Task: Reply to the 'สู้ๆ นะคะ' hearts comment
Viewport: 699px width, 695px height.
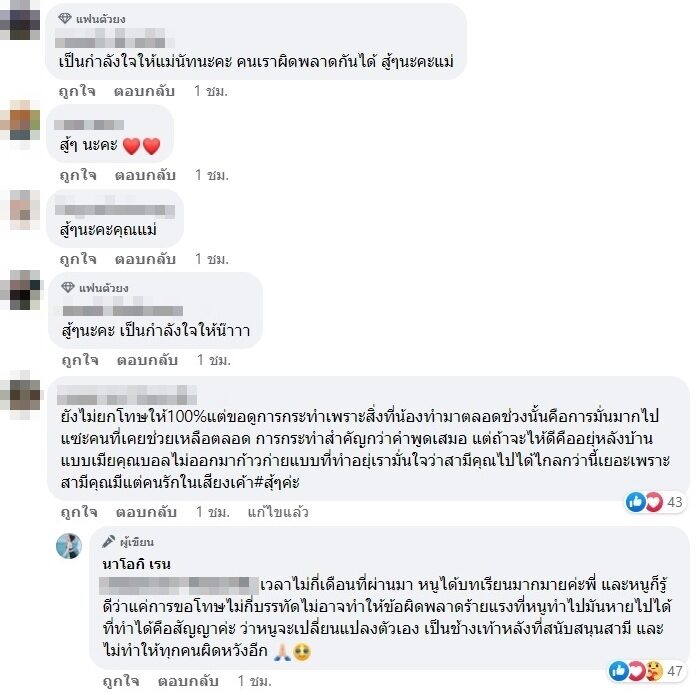Action: pos(145,175)
